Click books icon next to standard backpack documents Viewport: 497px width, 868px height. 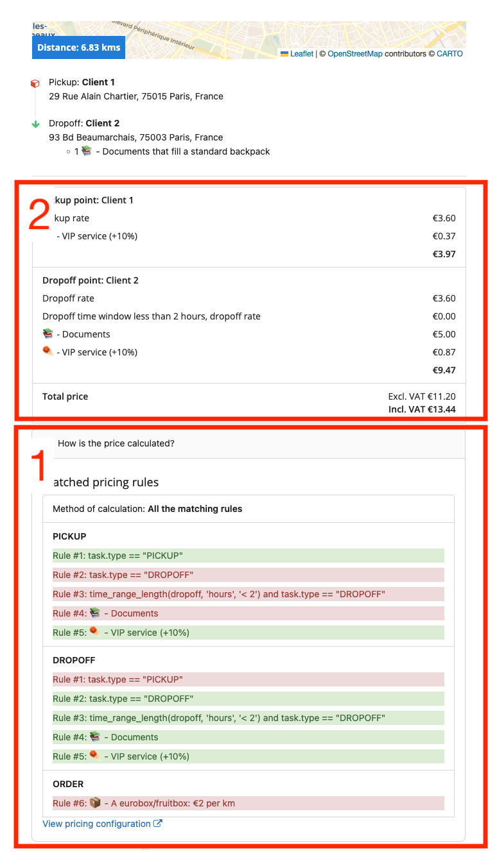87,152
